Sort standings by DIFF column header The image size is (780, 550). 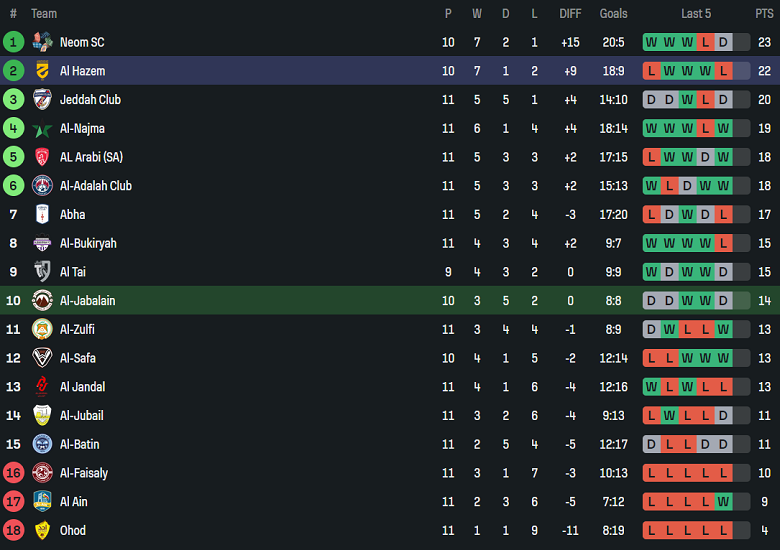(570, 14)
